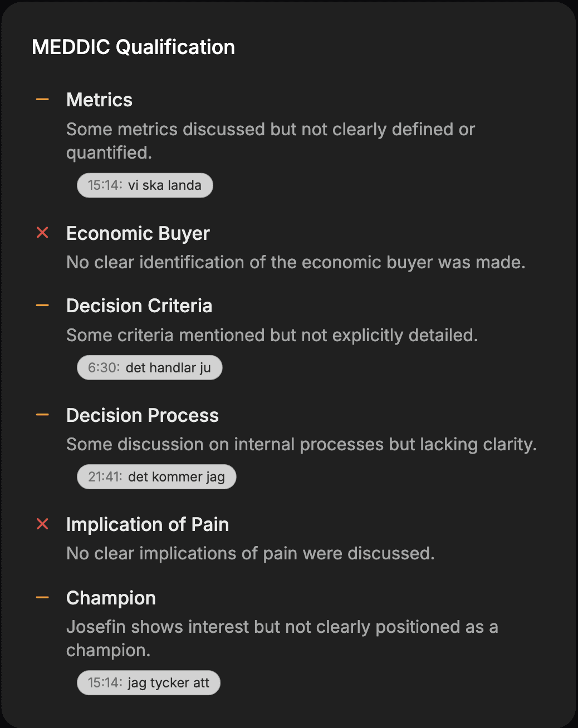Click the red X next to Implication of Pain
Screen dimensions: 578x728
(42, 524)
